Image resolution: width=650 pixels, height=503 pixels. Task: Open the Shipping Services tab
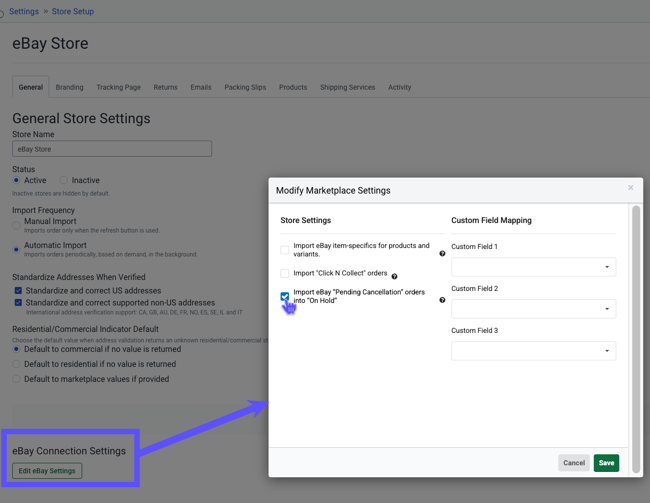347,87
